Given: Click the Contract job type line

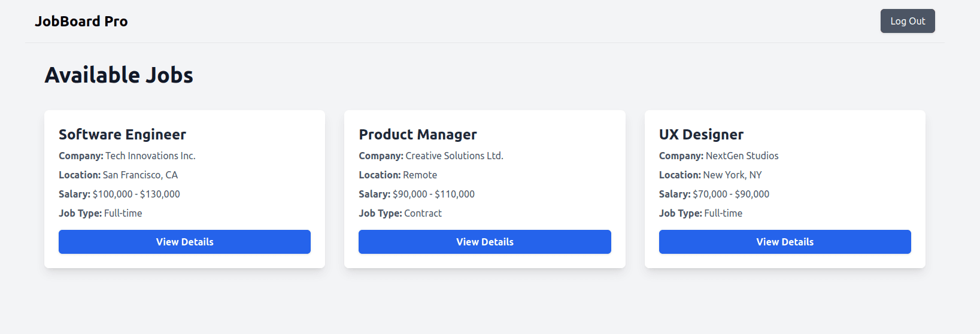Looking at the screenshot, I should [400, 213].
